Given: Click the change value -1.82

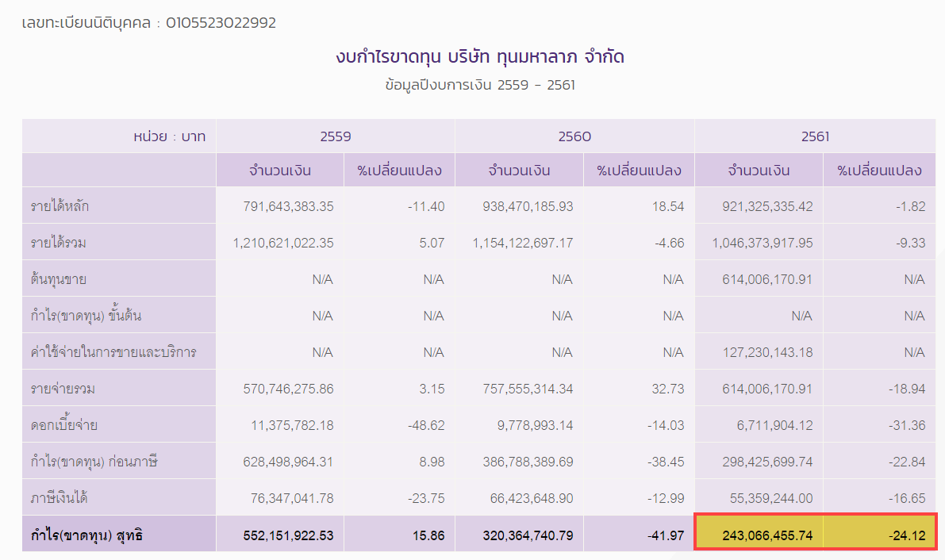Looking at the screenshot, I should click(911, 207).
